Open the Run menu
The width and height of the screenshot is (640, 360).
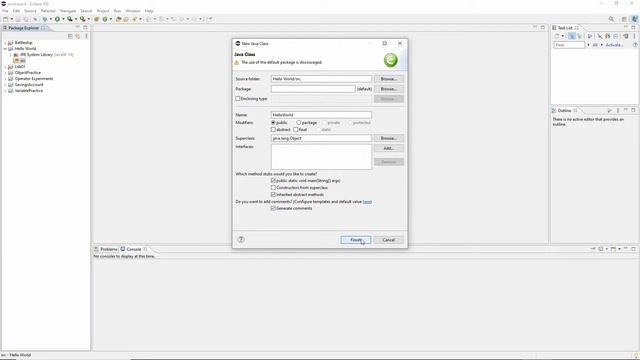(x=118, y=11)
